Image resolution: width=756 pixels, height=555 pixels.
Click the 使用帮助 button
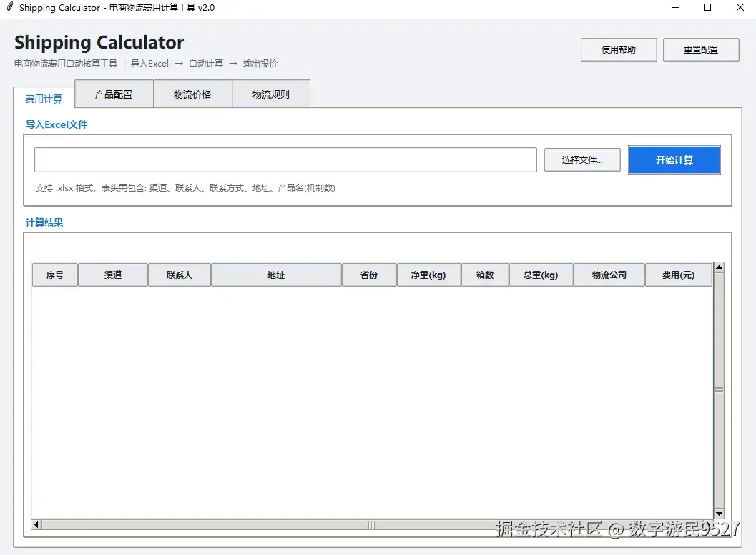618,49
